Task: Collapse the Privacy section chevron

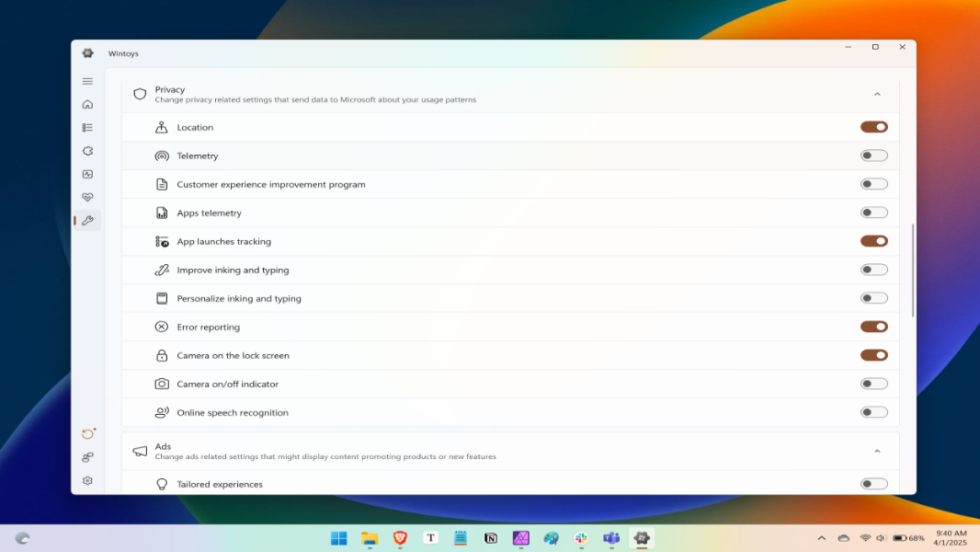Action: pyautogui.click(x=876, y=94)
